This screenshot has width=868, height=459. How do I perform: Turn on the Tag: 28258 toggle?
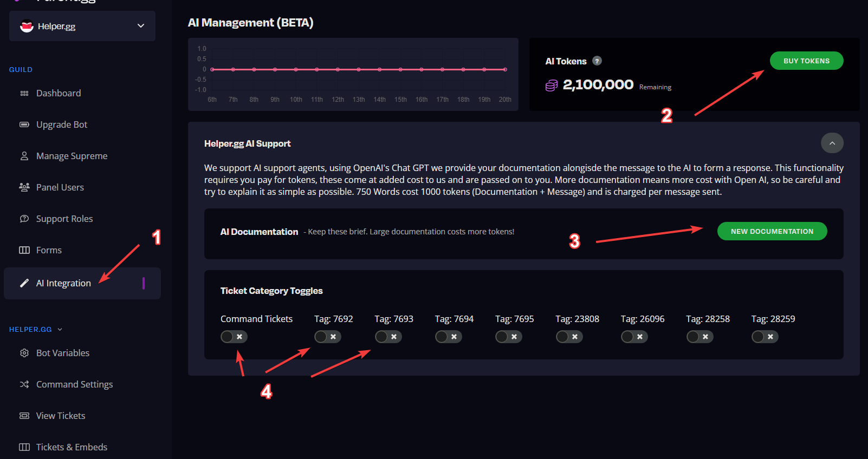tap(700, 337)
